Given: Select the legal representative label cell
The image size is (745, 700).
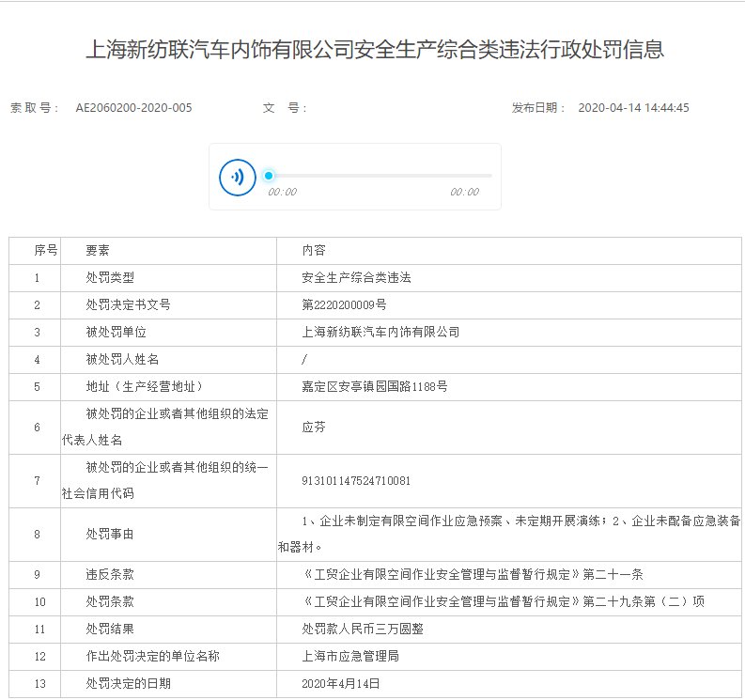Looking at the screenshot, I should point(169,428).
